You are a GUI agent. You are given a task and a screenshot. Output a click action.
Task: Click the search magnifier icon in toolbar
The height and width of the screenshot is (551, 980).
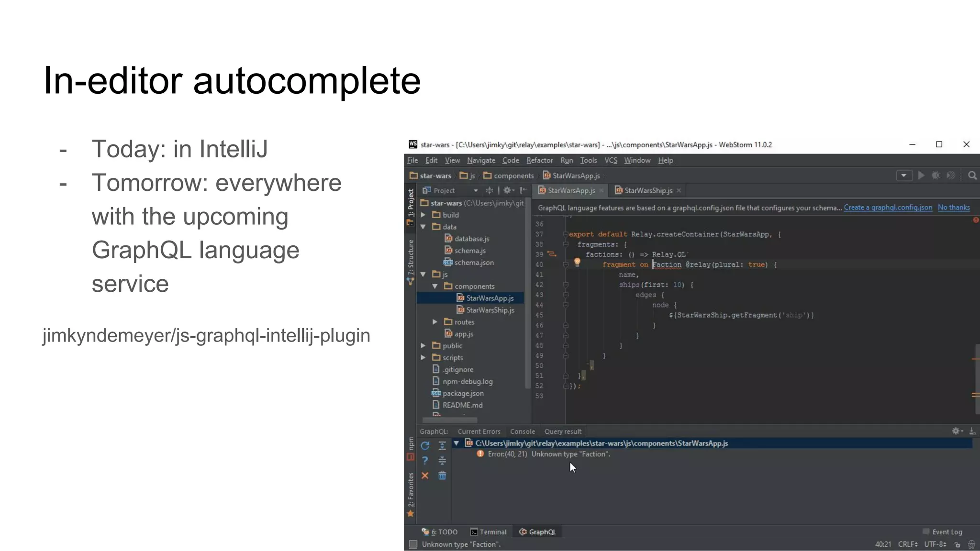[x=972, y=176]
